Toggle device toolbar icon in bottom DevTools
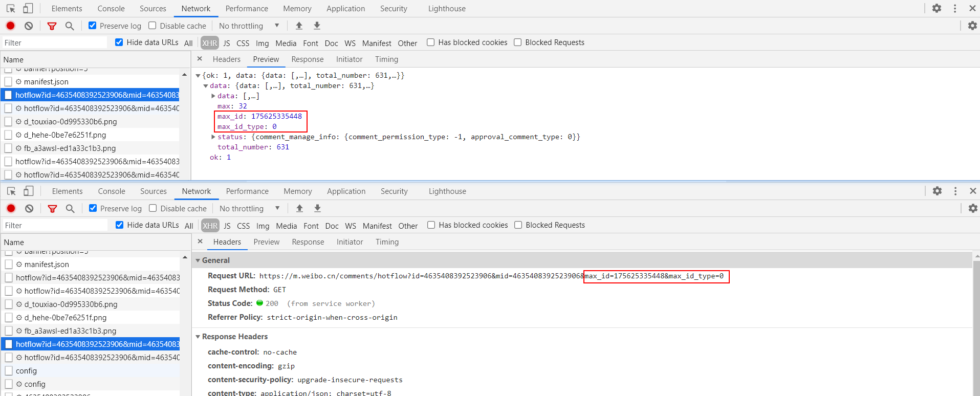980x396 pixels. (29, 191)
